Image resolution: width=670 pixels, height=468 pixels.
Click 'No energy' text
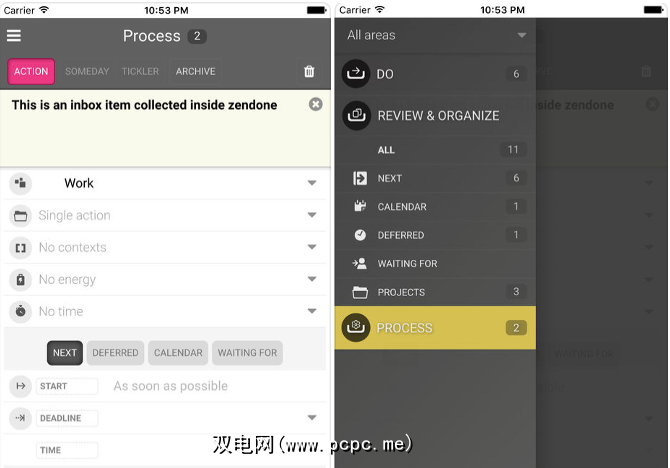67,280
